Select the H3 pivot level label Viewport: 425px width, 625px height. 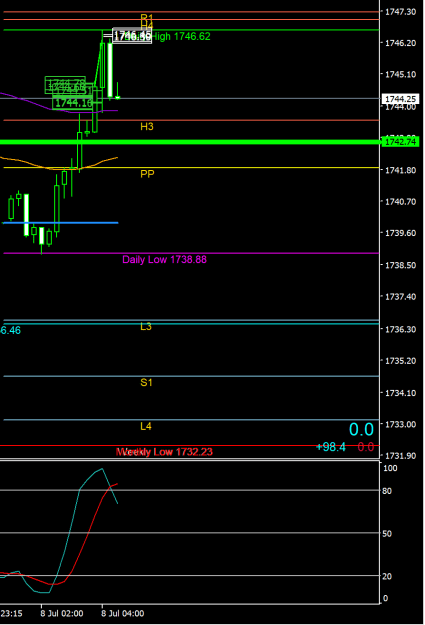coord(147,127)
